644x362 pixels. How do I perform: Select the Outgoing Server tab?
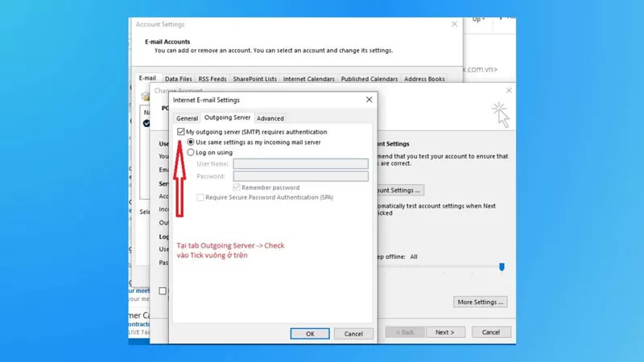pyautogui.click(x=227, y=117)
